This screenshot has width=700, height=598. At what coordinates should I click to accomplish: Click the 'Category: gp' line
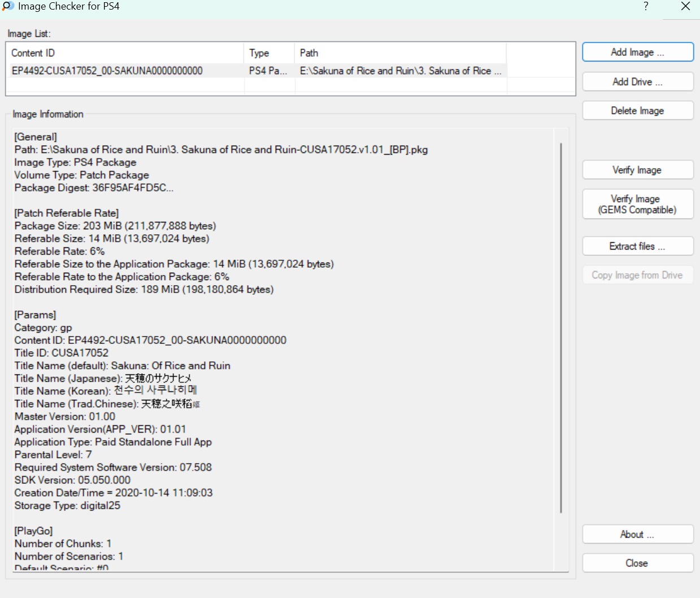pos(44,328)
